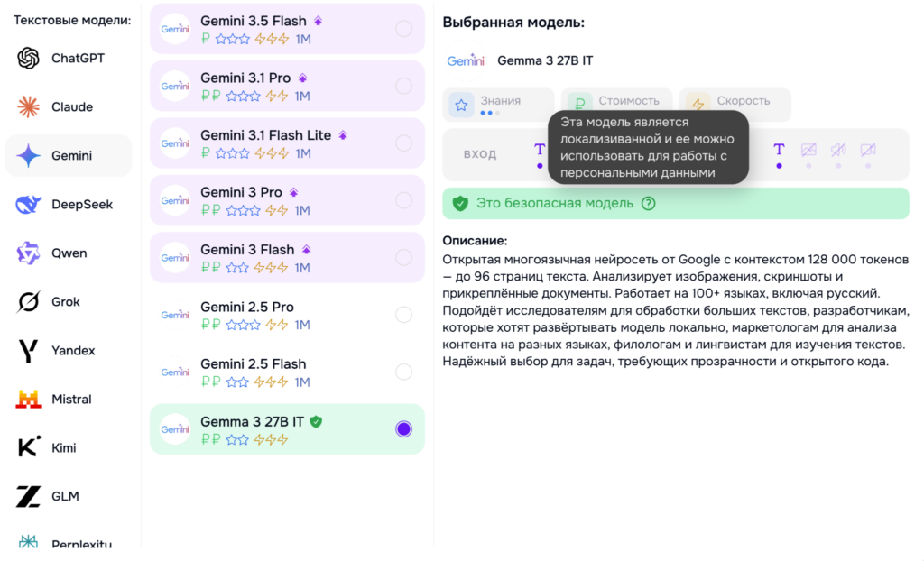This screenshot has height=561, width=924.
Task: Click the Текстовые модели heading
Action: (72, 21)
